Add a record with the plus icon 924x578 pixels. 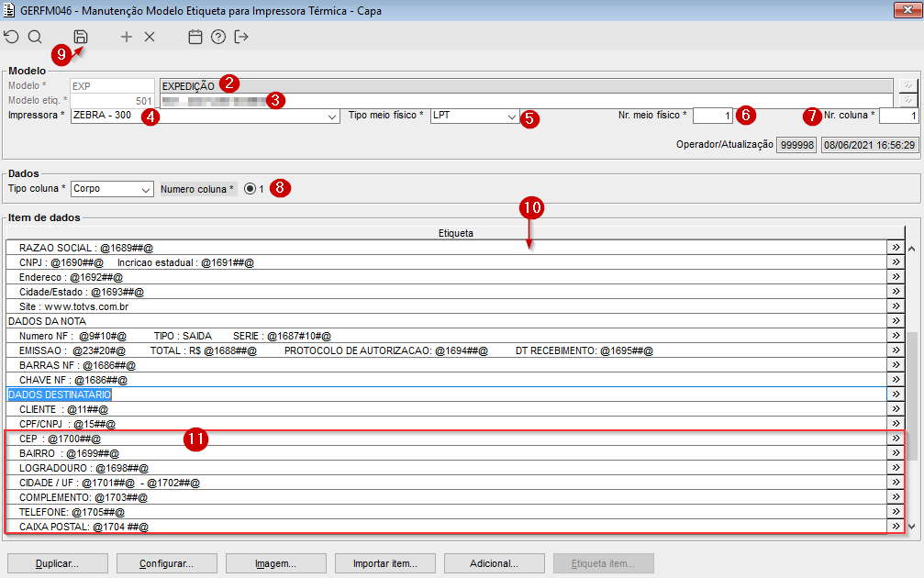tap(126, 37)
